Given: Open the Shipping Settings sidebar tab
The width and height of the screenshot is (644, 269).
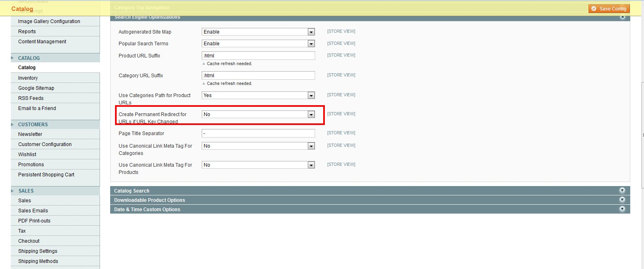Looking at the screenshot, I should coord(55,251).
